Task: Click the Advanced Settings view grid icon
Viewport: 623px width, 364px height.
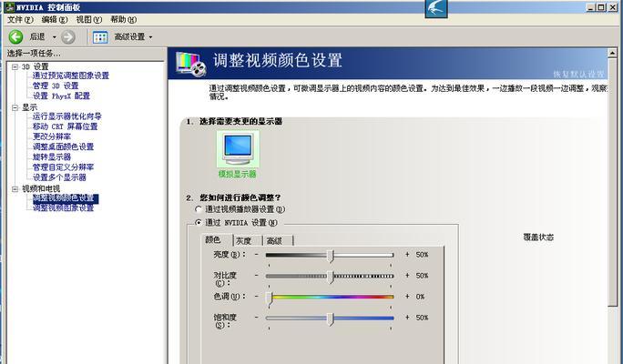Action: [100, 37]
